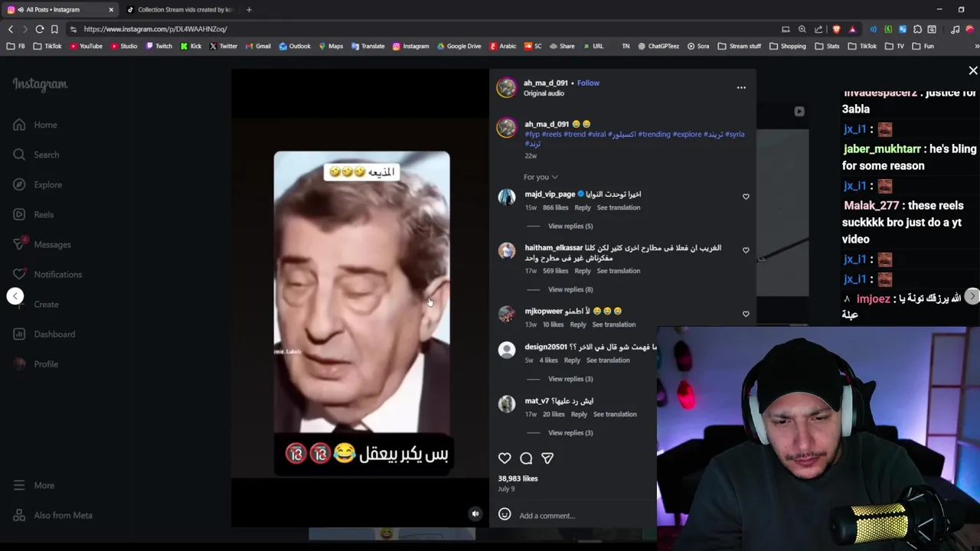Expand View replies (8)

(570, 289)
